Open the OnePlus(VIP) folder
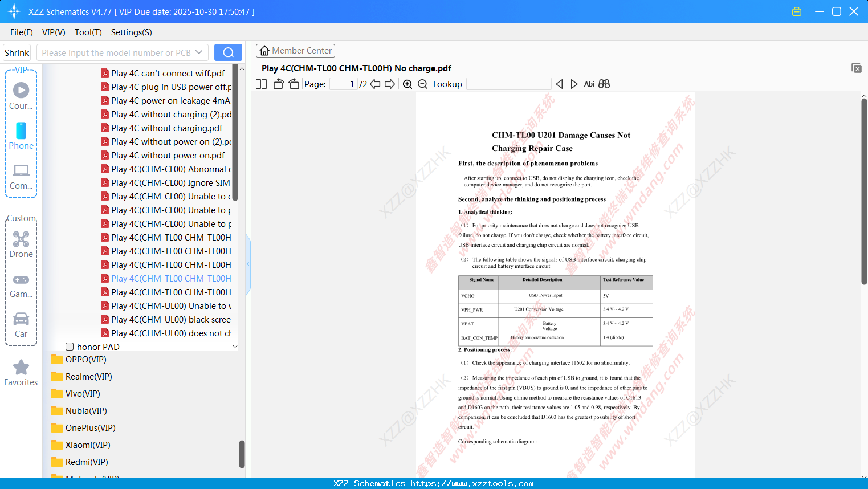This screenshot has width=868, height=489. point(83,428)
